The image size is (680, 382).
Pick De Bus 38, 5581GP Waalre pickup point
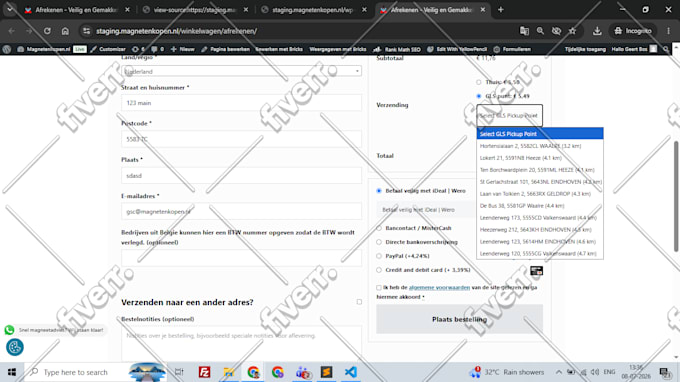point(540,206)
